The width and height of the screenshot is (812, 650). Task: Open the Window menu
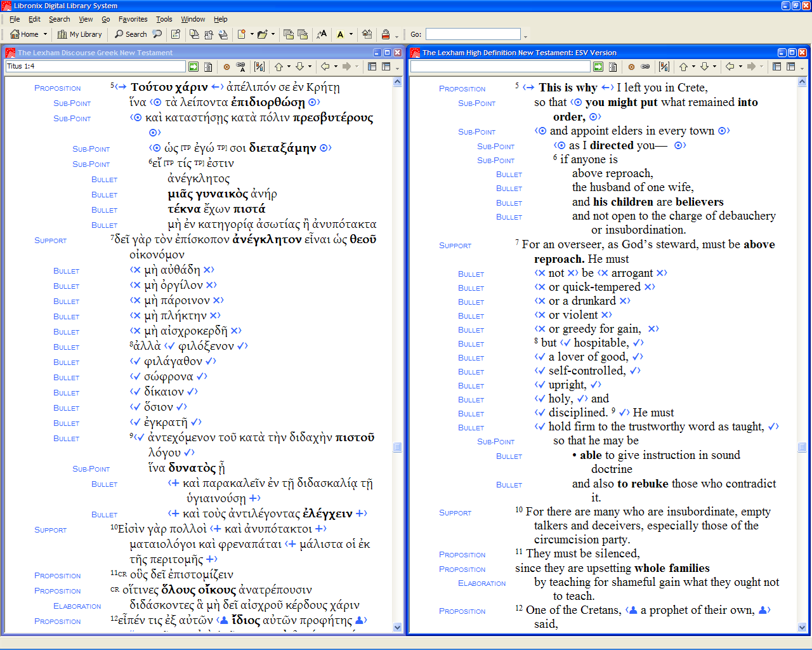(193, 19)
